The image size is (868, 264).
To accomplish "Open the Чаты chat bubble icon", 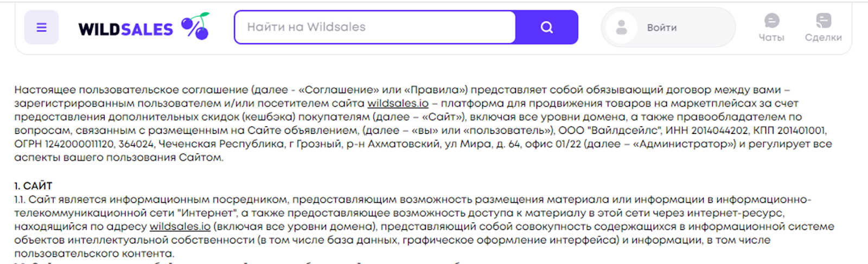I will [x=771, y=21].
